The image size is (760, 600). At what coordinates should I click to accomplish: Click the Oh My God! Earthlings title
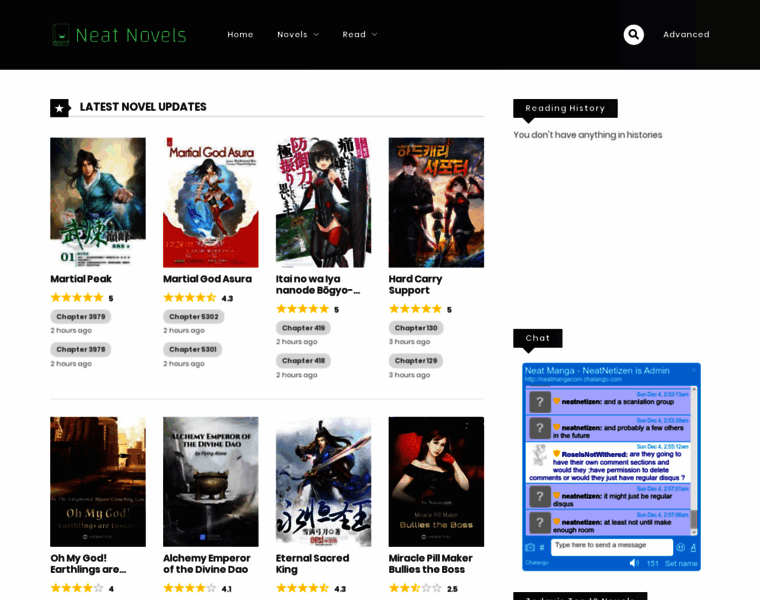[x=88, y=564]
